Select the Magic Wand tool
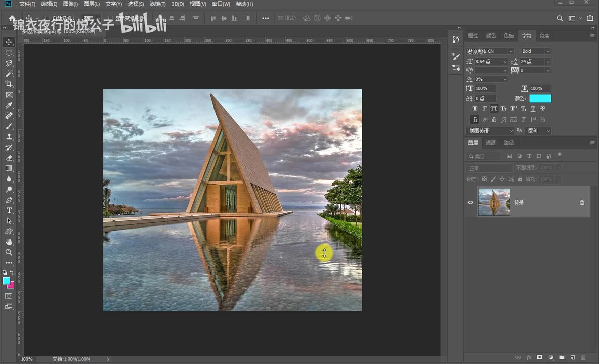 (x=9, y=74)
